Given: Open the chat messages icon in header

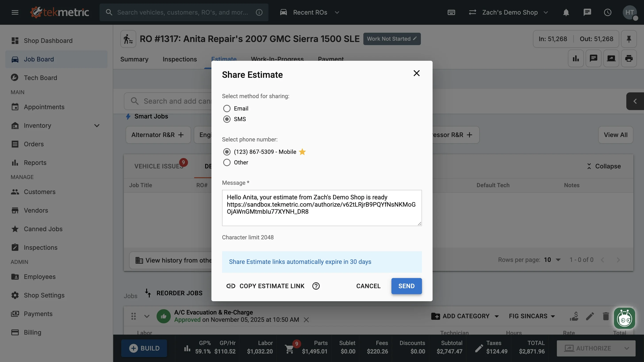Looking at the screenshot, I should [x=587, y=13].
